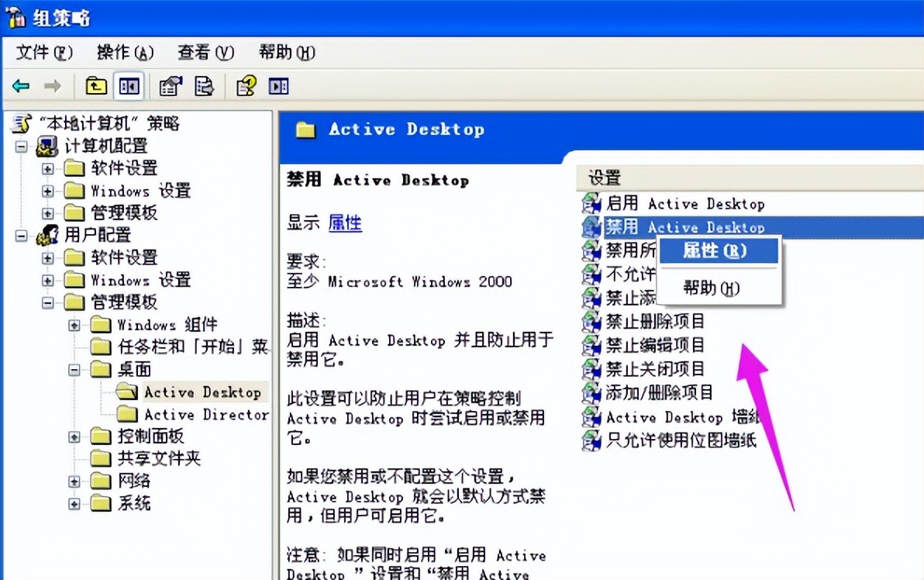Expand 软件设置 under 用户配置
Image resolution: width=924 pixels, height=580 pixels.
[48, 258]
